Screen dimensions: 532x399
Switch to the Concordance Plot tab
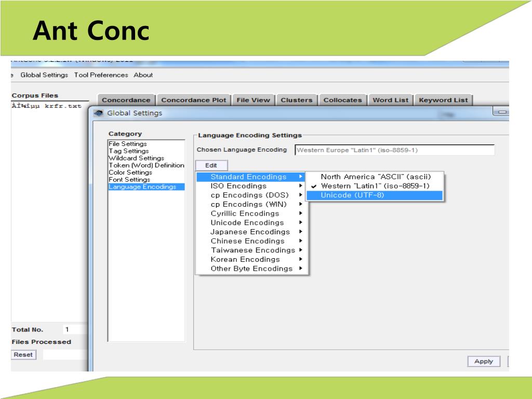click(x=193, y=100)
